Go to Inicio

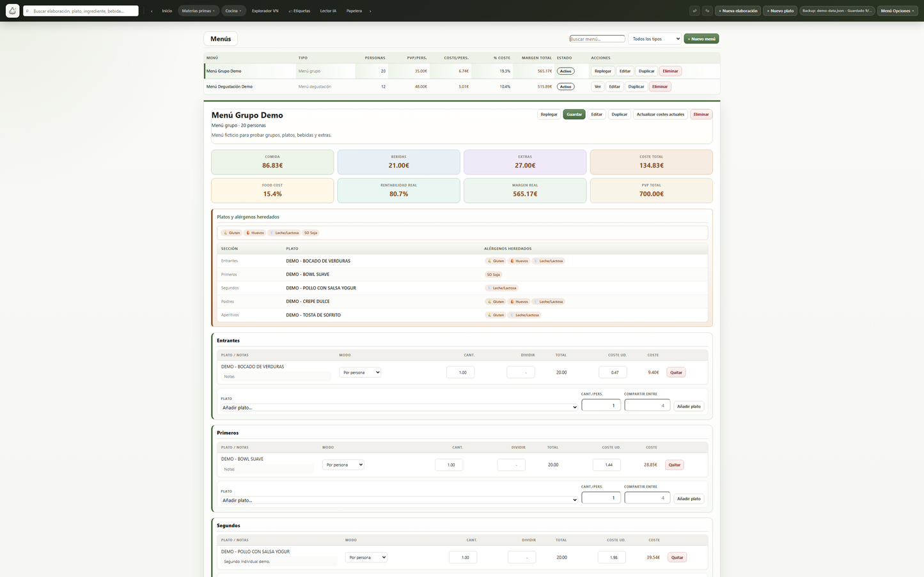(167, 11)
